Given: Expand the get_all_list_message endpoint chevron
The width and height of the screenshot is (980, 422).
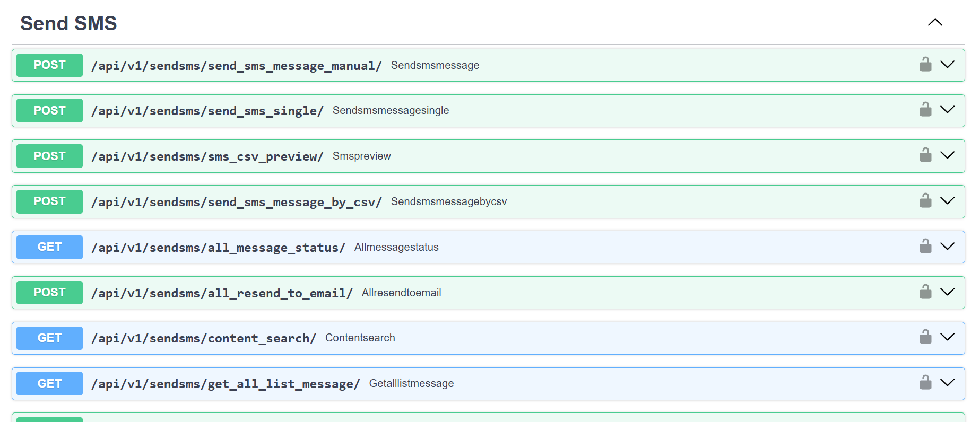Looking at the screenshot, I should [x=947, y=383].
